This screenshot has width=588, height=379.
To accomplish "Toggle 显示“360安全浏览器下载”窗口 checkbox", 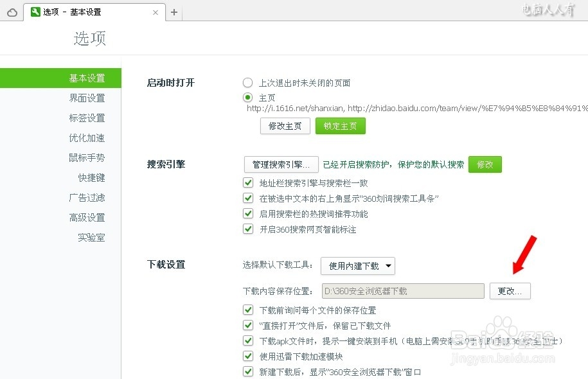I will point(248,371).
